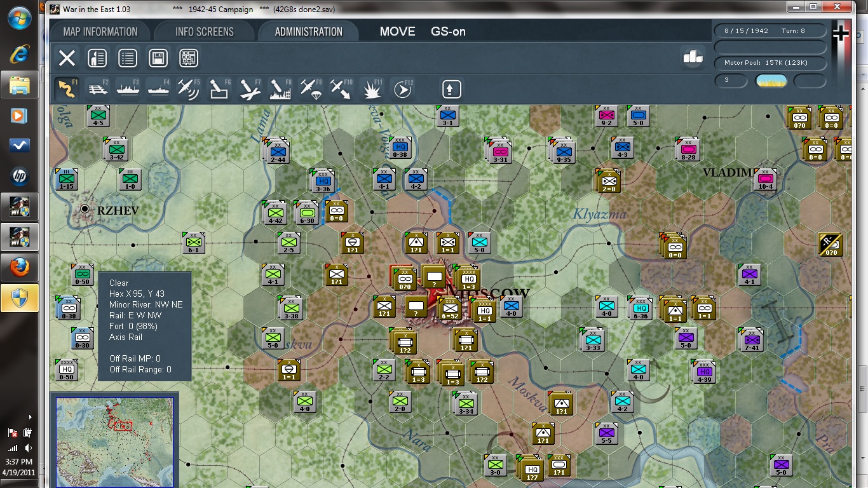Open Windows Media Player from taskbar

[19, 116]
